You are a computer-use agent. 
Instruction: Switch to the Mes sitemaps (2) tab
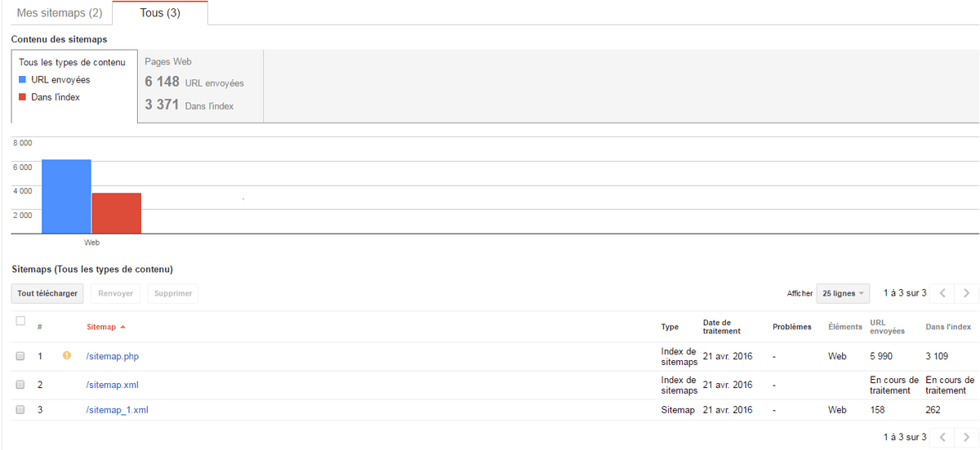[60, 13]
